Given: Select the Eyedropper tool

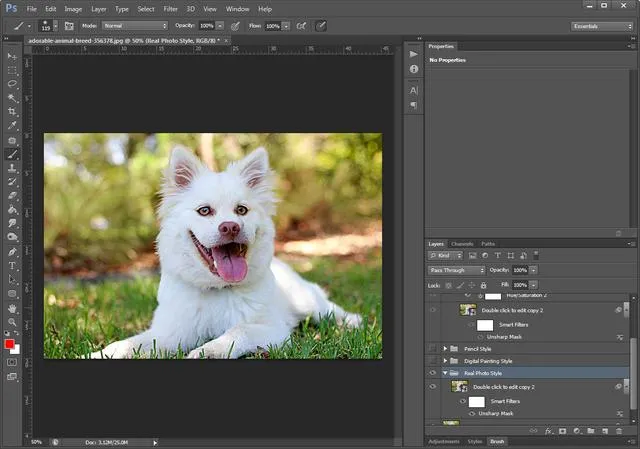Looking at the screenshot, I should coord(12,125).
